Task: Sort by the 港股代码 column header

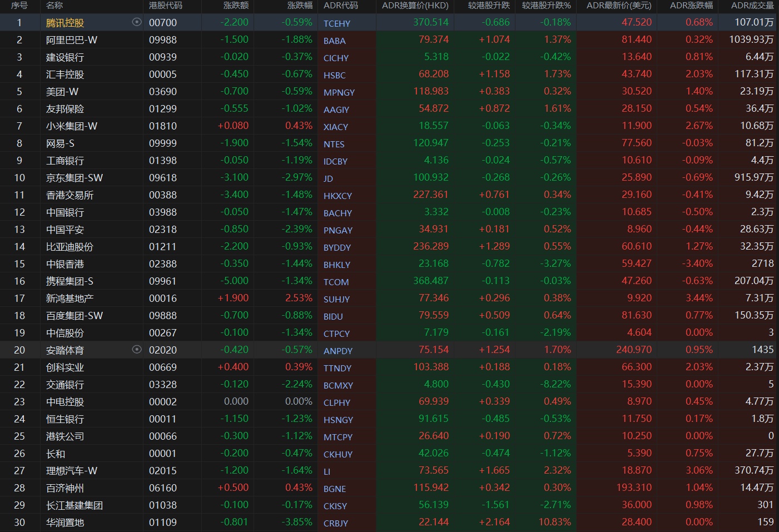Action: 166,6
